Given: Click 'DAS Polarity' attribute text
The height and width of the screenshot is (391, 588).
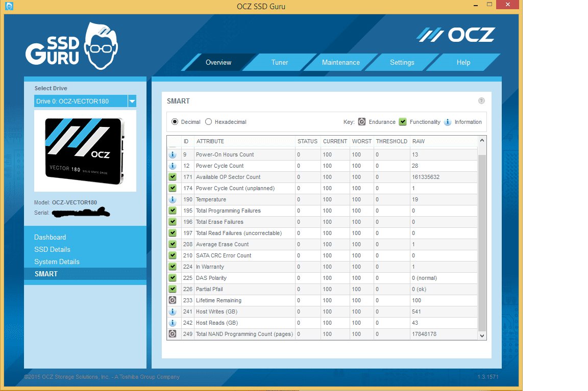Looking at the screenshot, I should (211, 278).
